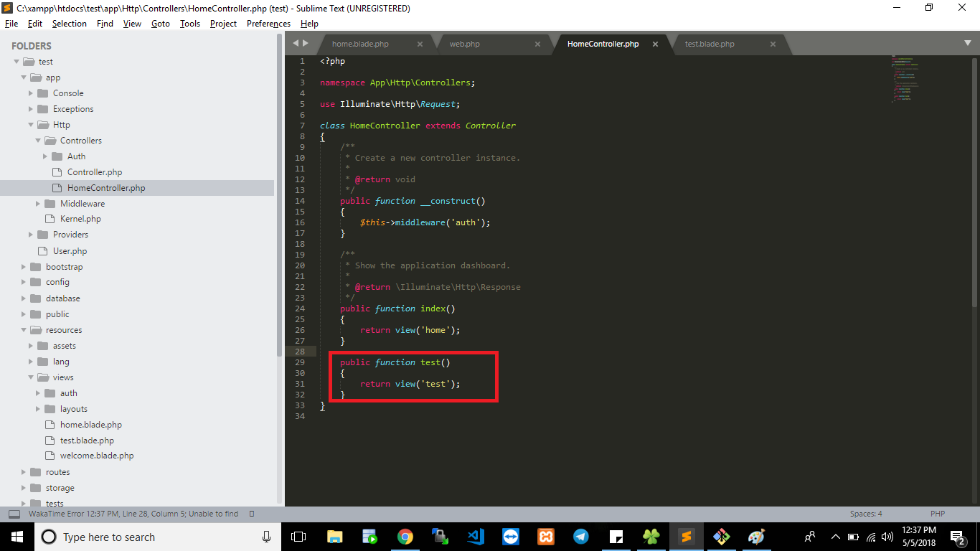Open the Paint palette app in taskbar
Viewport: 980px width, 551px height.
[x=756, y=536]
